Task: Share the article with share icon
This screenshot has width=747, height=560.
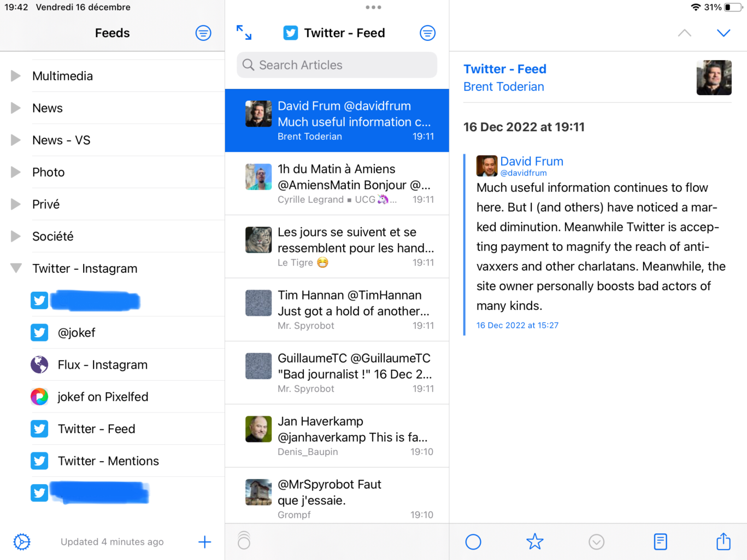Action: [724, 541]
